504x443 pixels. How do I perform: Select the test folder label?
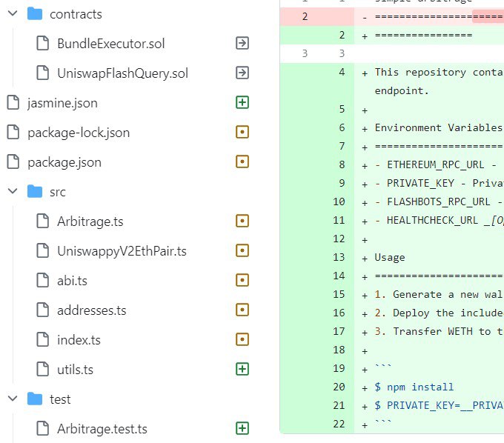(x=60, y=399)
